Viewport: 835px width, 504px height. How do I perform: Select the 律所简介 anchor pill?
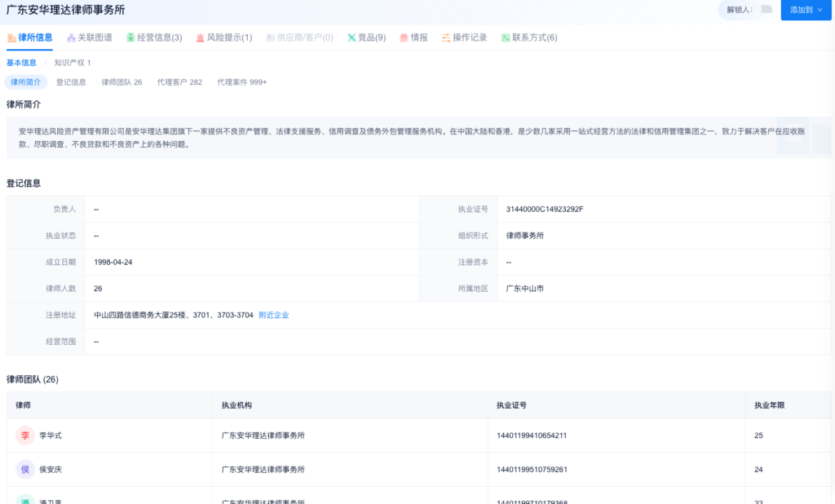tap(25, 82)
